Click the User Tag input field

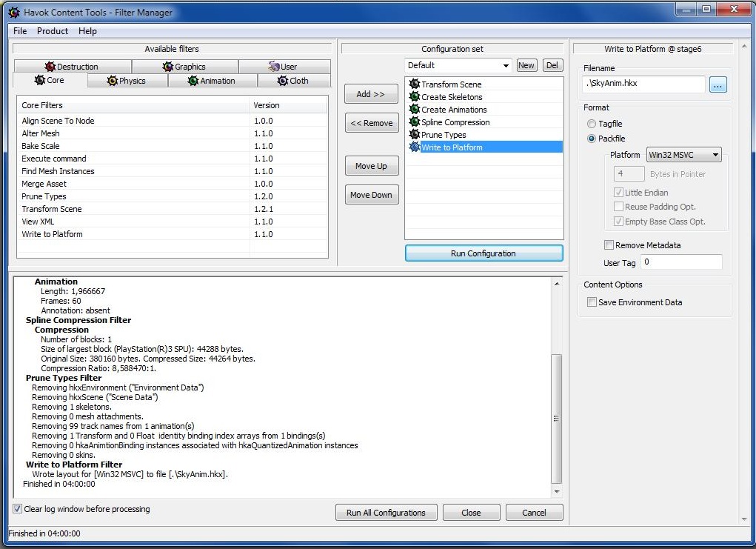681,262
